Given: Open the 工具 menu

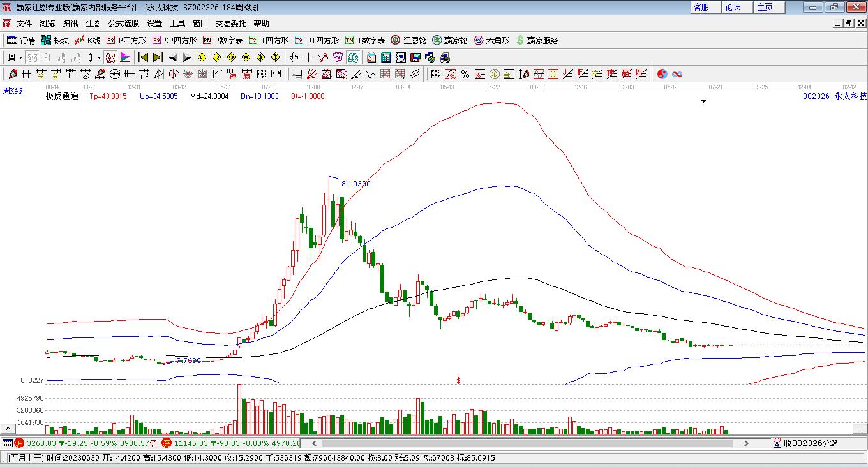Looking at the screenshot, I should click(177, 24).
